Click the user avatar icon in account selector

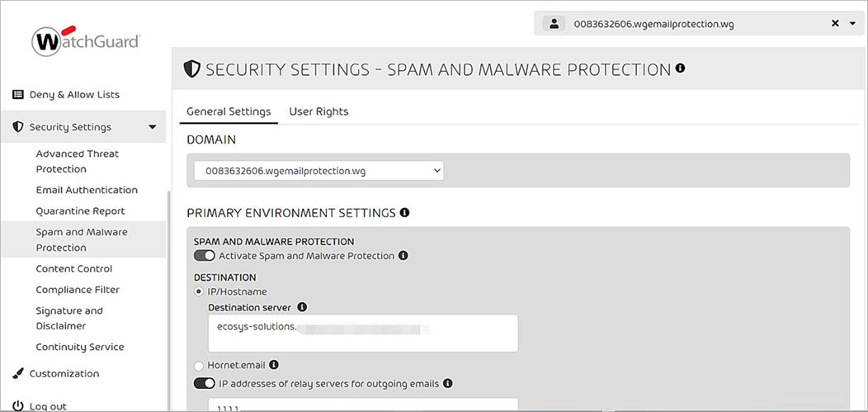pyautogui.click(x=554, y=24)
